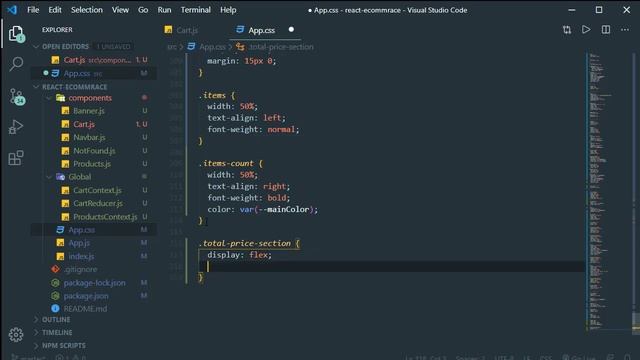
Task: Open the Run menu
Action: coord(164,10)
